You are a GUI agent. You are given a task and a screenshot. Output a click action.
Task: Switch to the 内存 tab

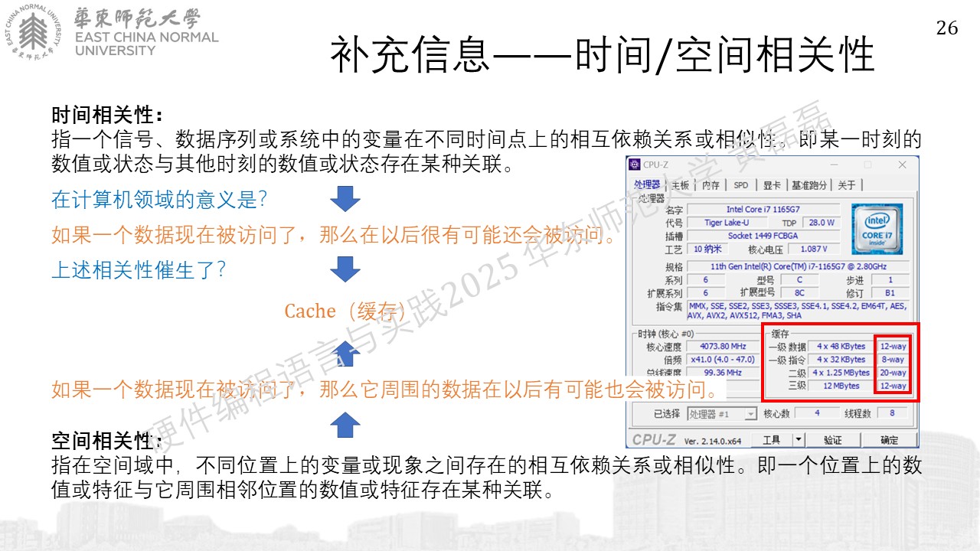[x=710, y=185]
